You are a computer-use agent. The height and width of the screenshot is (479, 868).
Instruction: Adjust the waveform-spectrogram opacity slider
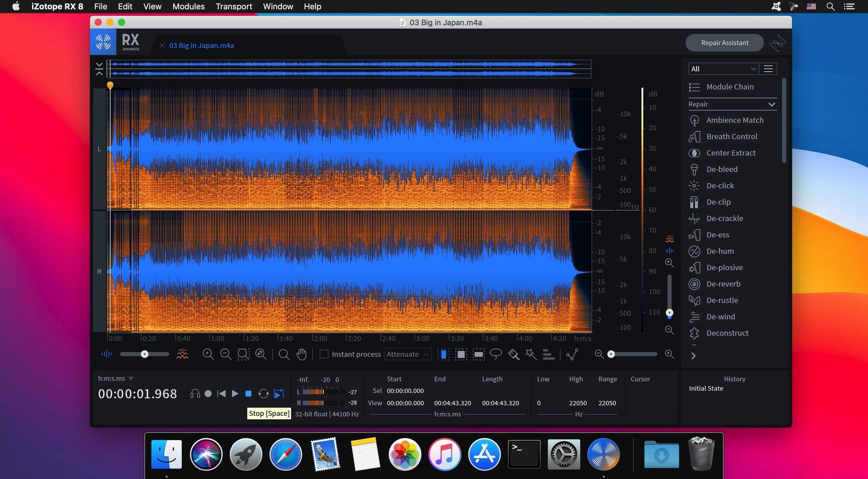145,354
